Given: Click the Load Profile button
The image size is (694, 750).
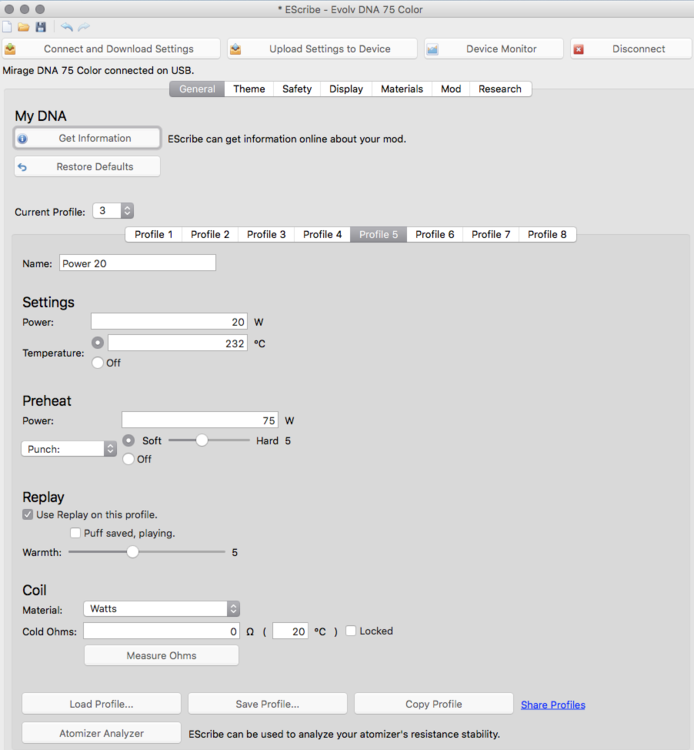Looking at the screenshot, I should (101, 704).
